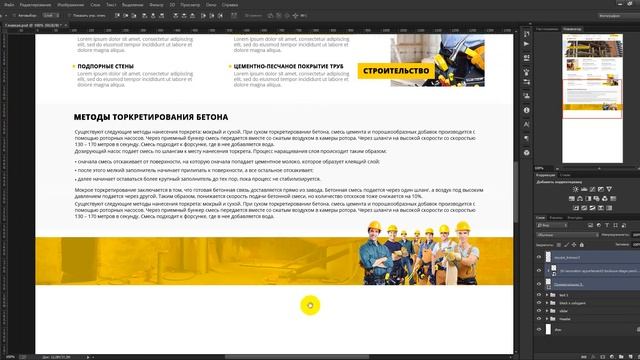Open the layer filter kind dropdown
The width and height of the screenshot is (640, 360).
click(552, 225)
